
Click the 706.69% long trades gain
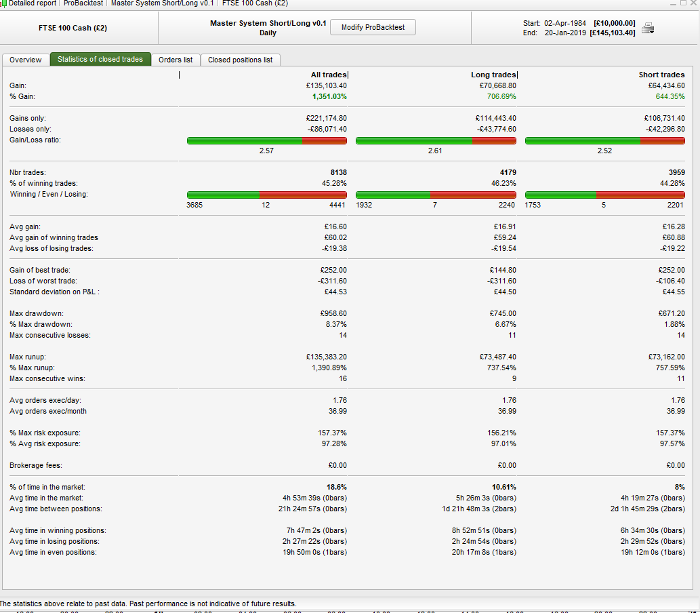point(501,96)
